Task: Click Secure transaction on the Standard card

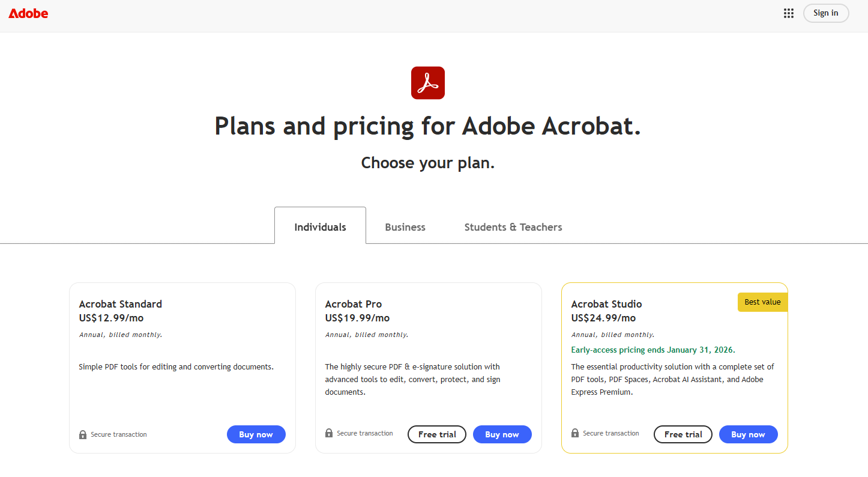Action: (118, 434)
